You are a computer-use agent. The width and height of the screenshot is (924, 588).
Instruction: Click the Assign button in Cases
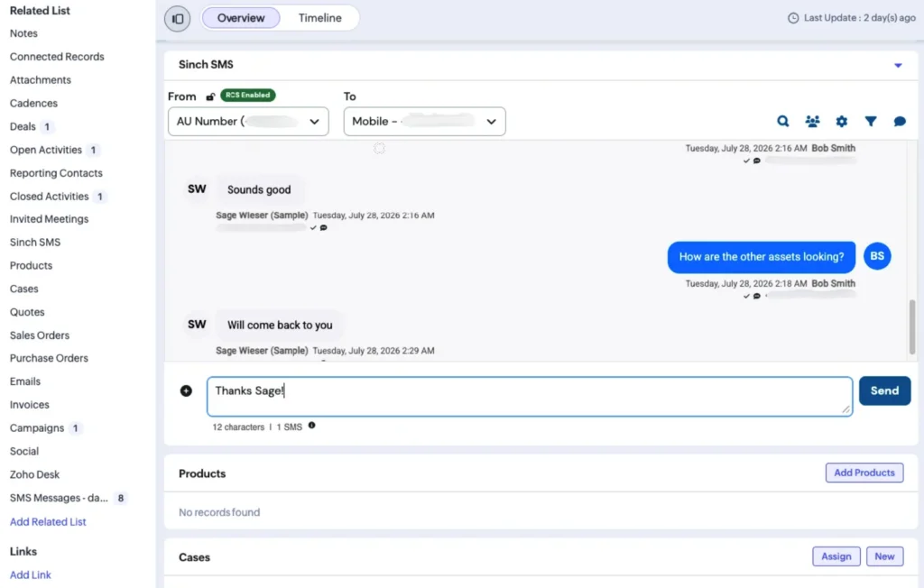pyautogui.click(x=836, y=556)
